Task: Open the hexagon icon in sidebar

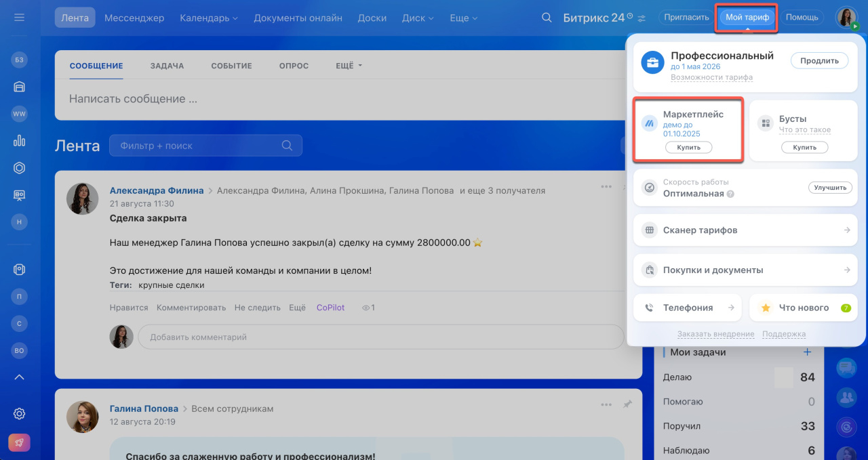Action: click(x=19, y=168)
